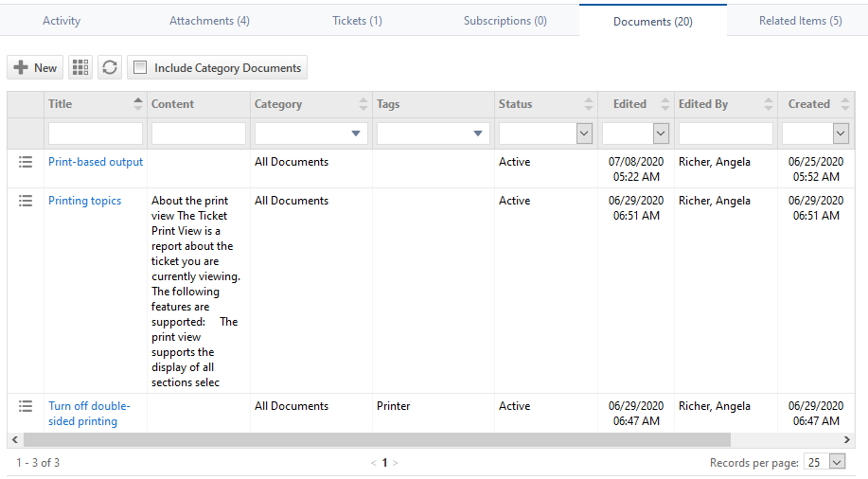
Task: Click the refresh icon in toolbar
Action: click(x=110, y=67)
